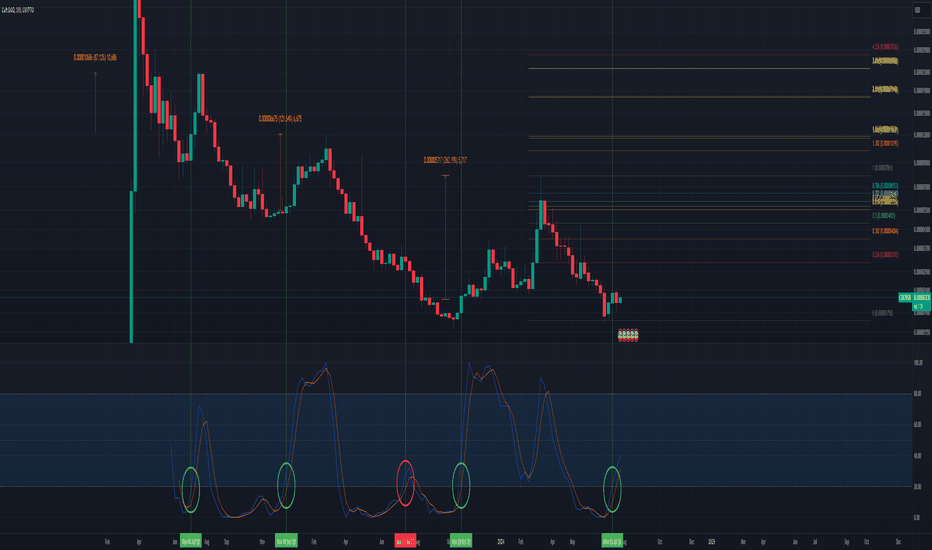Screen dimensions: 932x550
Task: Click the Sep label after Aug on the time axis
Action: [226, 542]
